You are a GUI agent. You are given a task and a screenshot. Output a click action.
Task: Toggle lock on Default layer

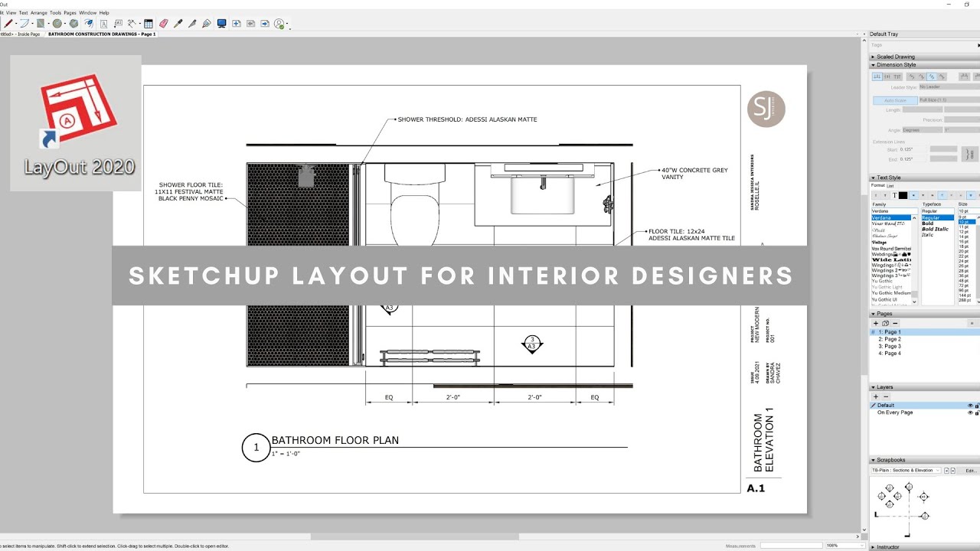(978, 406)
